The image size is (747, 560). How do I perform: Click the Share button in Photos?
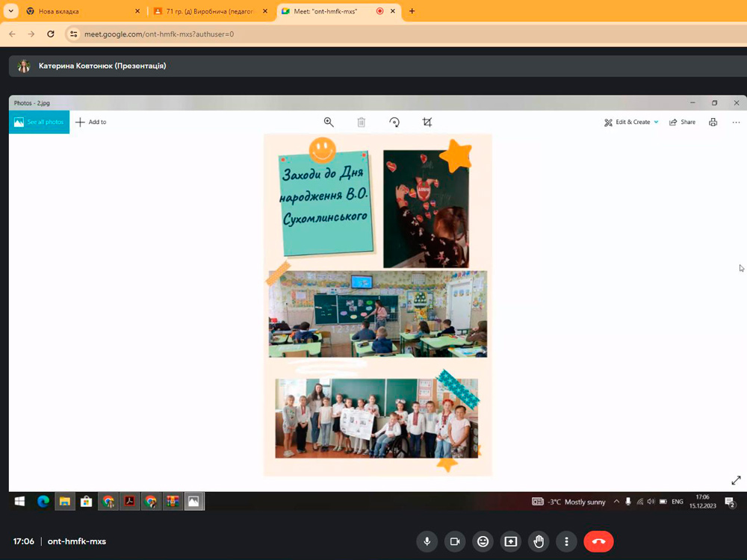click(x=682, y=122)
